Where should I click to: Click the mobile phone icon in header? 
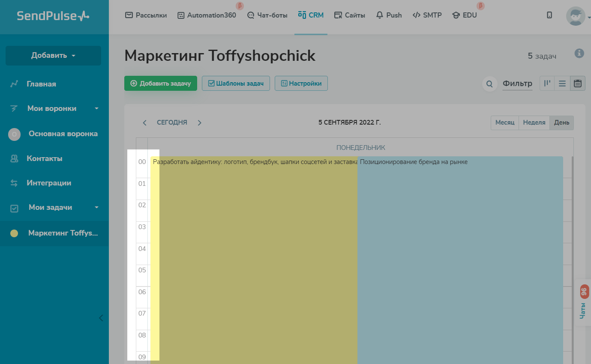pyautogui.click(x=549, y=15)
